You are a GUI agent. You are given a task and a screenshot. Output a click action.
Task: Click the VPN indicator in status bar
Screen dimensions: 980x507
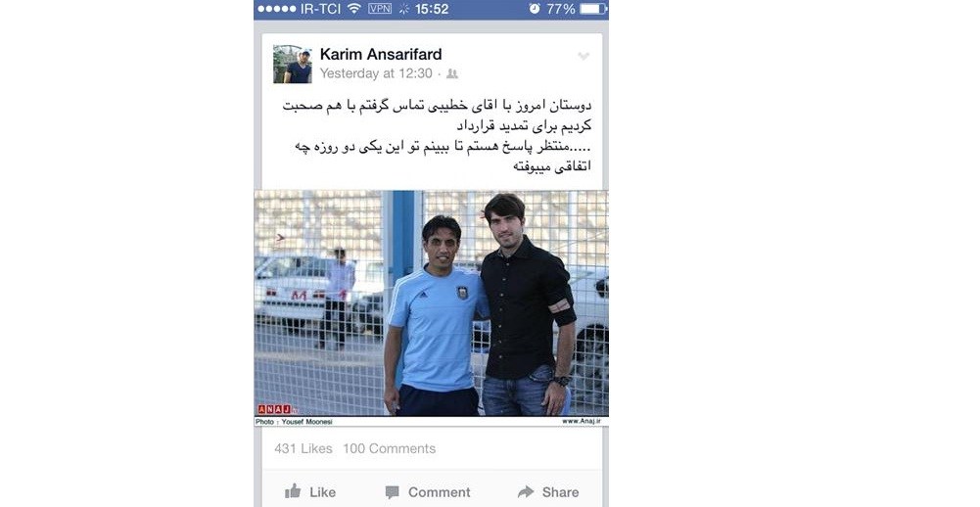pos(380,8)
